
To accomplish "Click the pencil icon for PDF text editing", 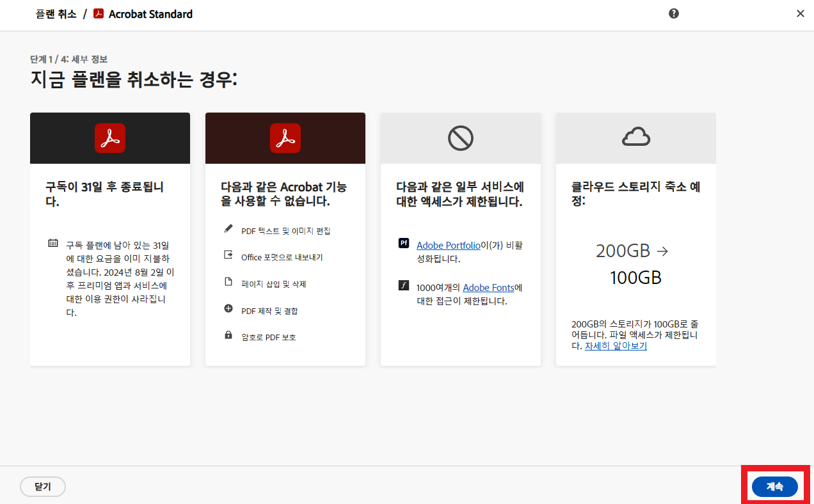I will 228,228.
